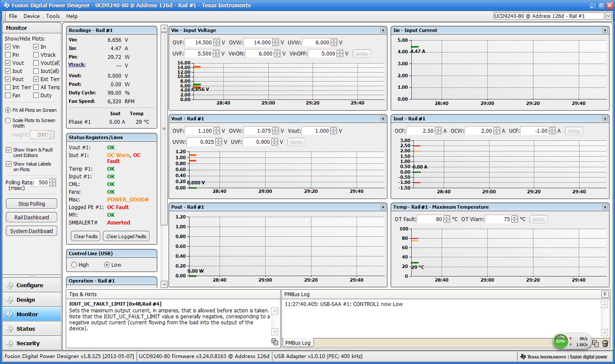Click the Polling Rate spinner arrows

53,183
